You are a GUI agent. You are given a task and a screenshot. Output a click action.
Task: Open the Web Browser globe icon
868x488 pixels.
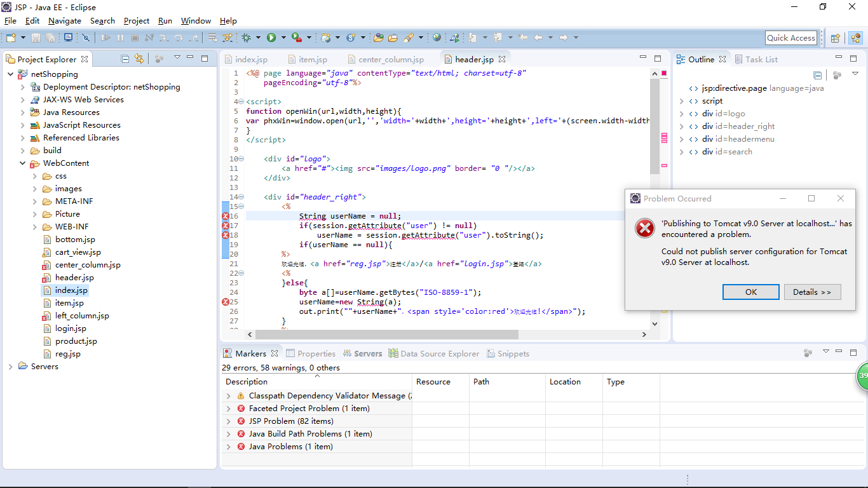[x=437, y=38]
